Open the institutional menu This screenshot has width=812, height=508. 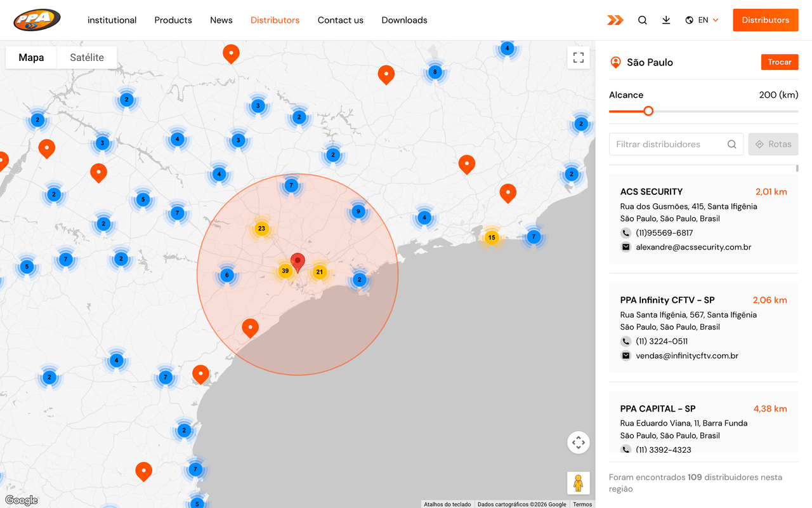(x=112, y=20)
